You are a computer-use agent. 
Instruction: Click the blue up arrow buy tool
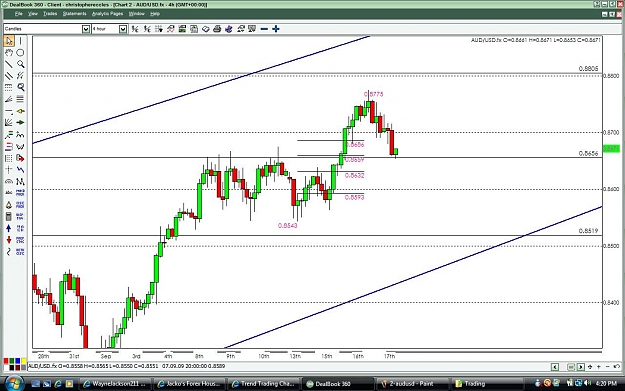(x=9, y=228)
